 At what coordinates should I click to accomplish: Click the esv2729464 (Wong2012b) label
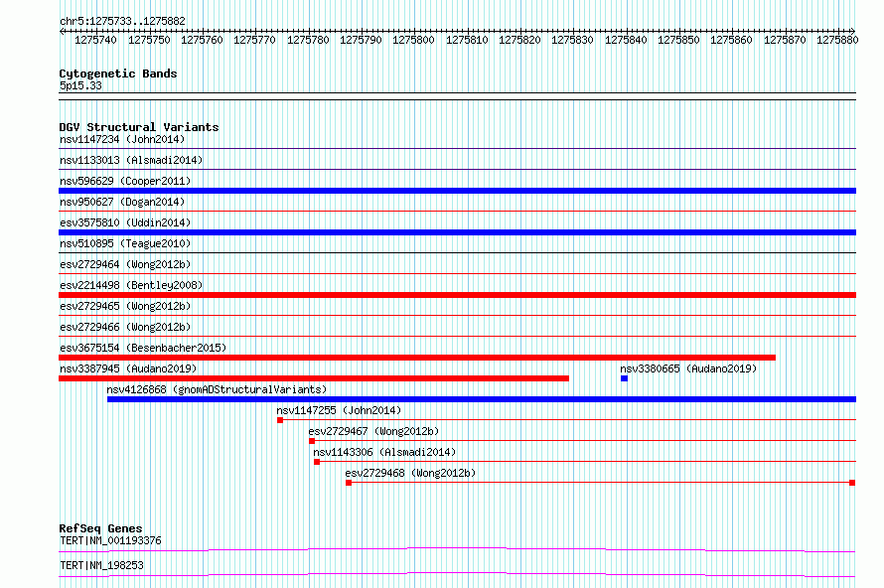click(125, 264)
